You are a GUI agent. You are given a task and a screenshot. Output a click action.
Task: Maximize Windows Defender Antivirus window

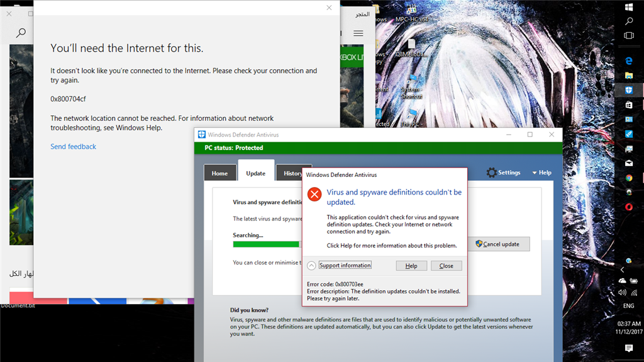530,135
